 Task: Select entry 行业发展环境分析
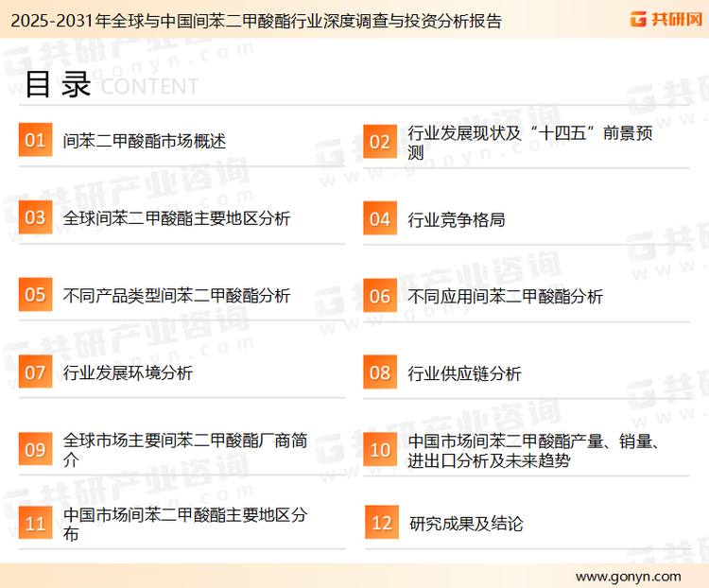[x=128, y=373]
